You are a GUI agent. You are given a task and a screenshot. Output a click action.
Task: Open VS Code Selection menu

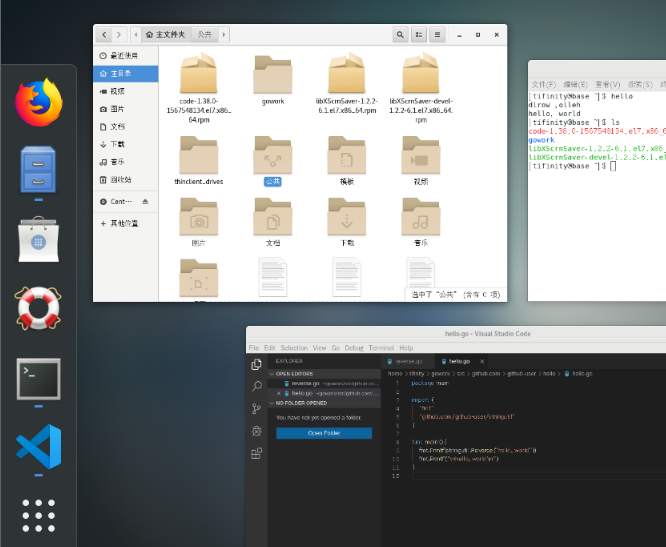pos(294,348)
